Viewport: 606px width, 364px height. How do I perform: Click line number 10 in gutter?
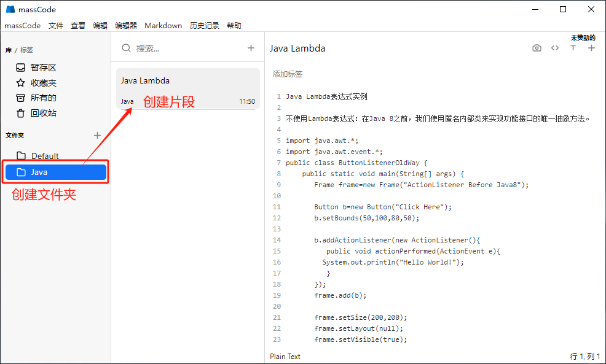coord(277,196)
